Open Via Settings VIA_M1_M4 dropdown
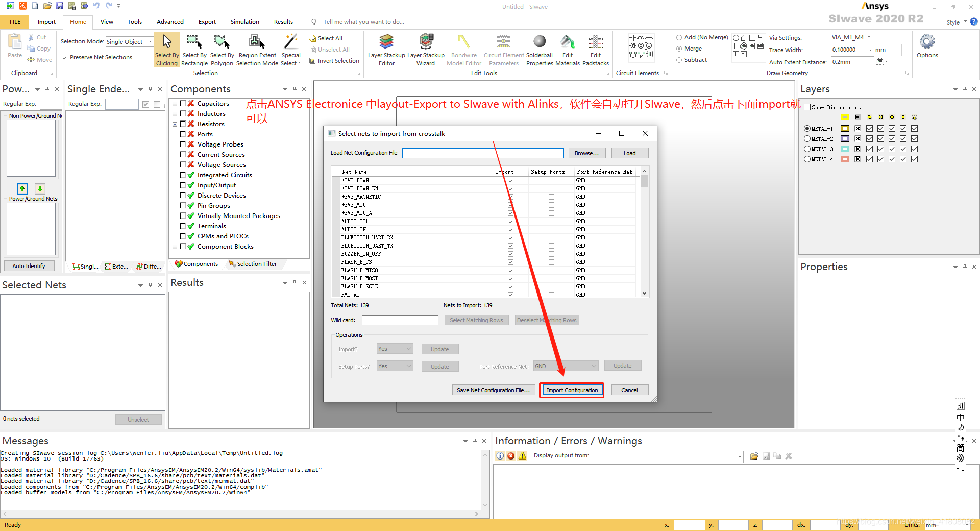Screen dimensions: 980x531 pos(869,37)
